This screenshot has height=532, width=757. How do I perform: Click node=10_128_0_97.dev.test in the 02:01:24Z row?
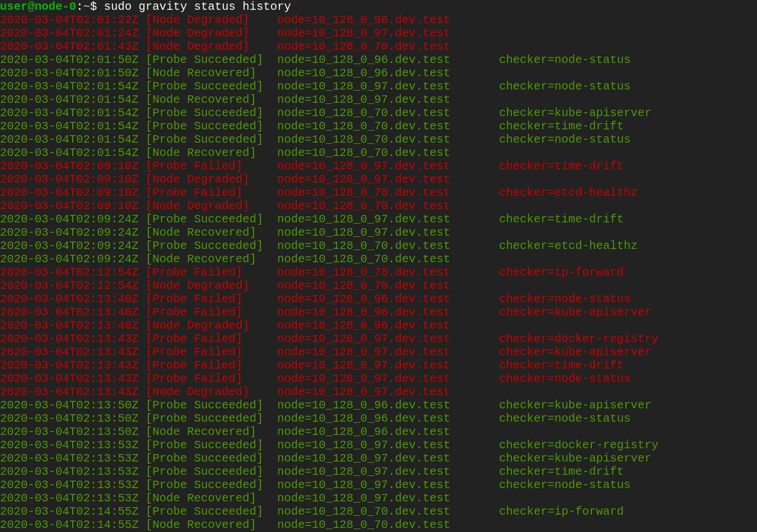point(364,33)
